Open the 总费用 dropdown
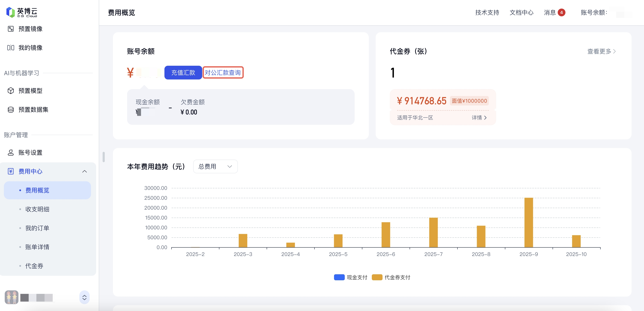This screenshot has width=644, height=311. coord(215,166)
